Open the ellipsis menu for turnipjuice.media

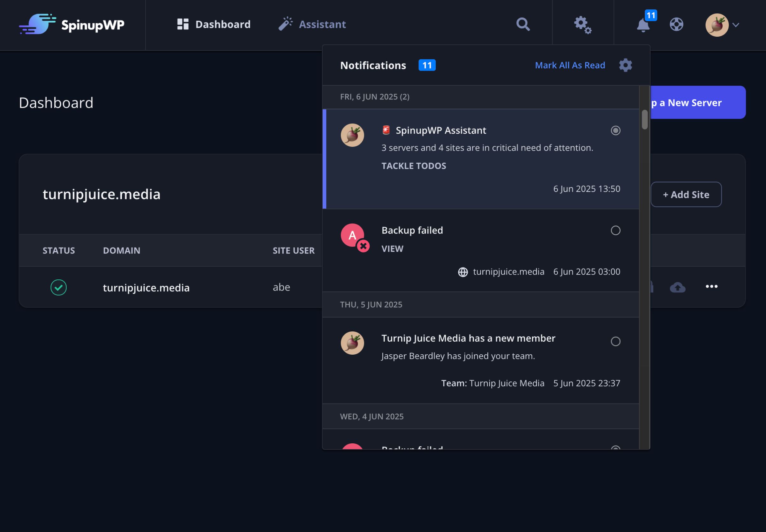[x=712, y=286]
